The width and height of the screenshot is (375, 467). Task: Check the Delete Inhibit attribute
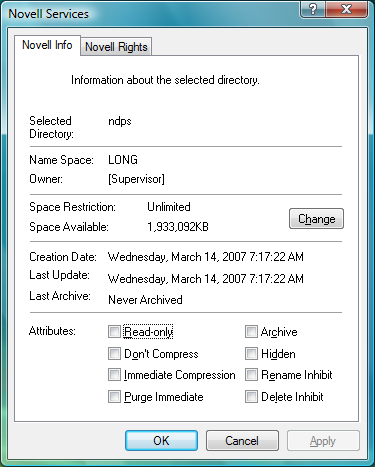[251, 397]
